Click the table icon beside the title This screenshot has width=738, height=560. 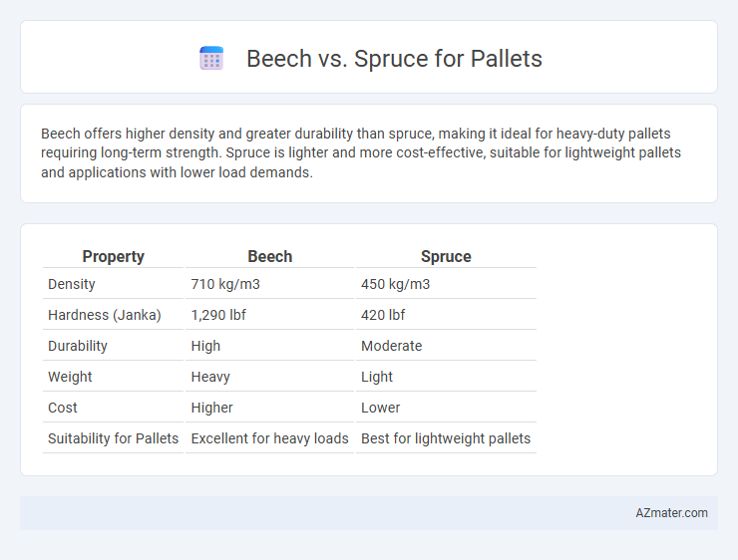(x=211, y=59)
